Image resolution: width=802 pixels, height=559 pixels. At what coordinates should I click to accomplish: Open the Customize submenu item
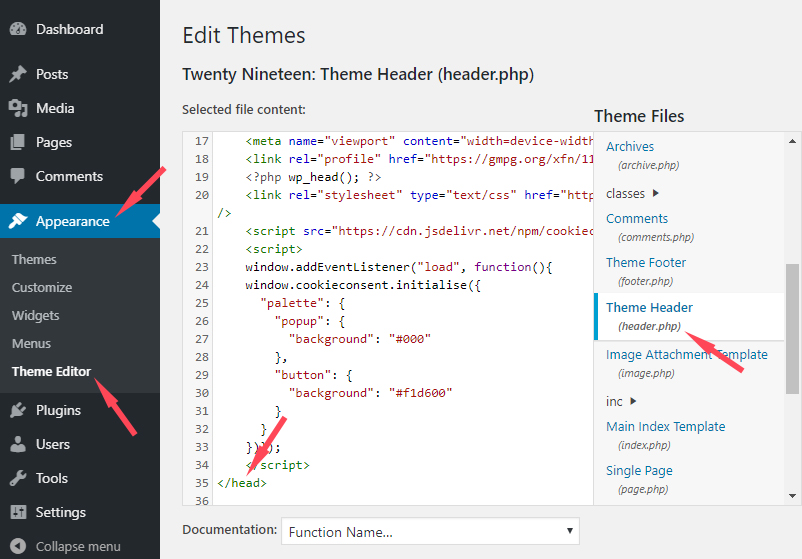[x=42, y=287]
